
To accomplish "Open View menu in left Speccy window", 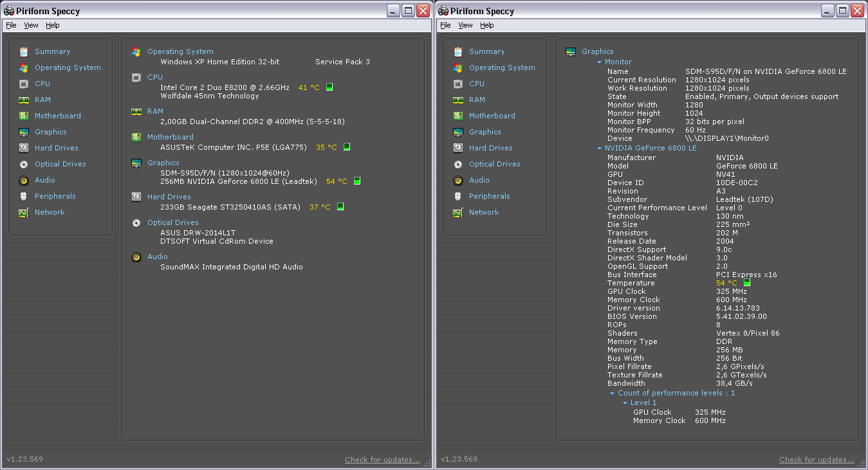I will pos(32,25).
